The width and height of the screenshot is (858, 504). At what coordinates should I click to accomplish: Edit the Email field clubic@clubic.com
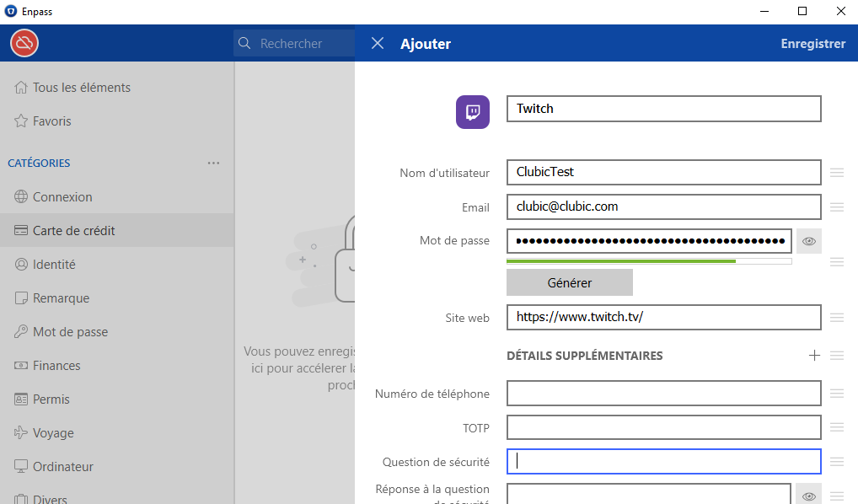click(x=664, y=206)
